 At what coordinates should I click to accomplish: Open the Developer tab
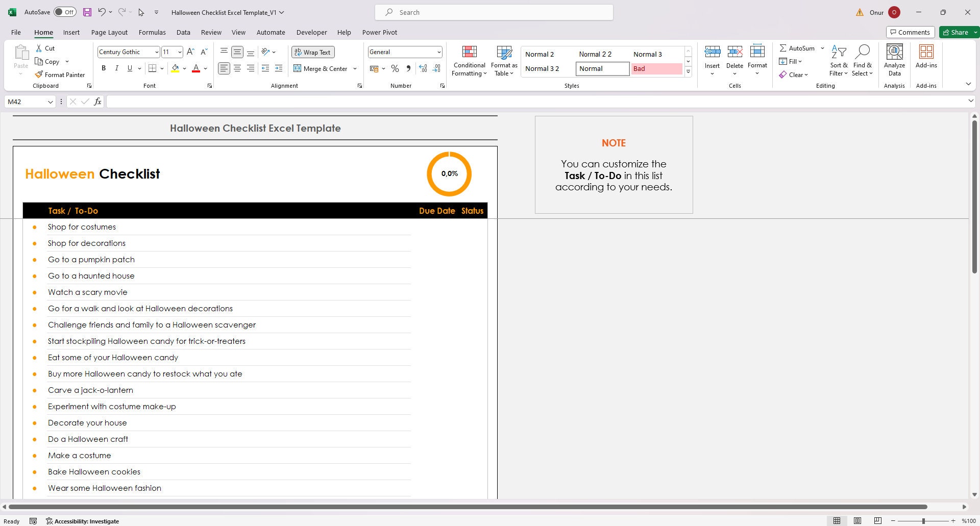pyautogui.click(x=311, y=32)
